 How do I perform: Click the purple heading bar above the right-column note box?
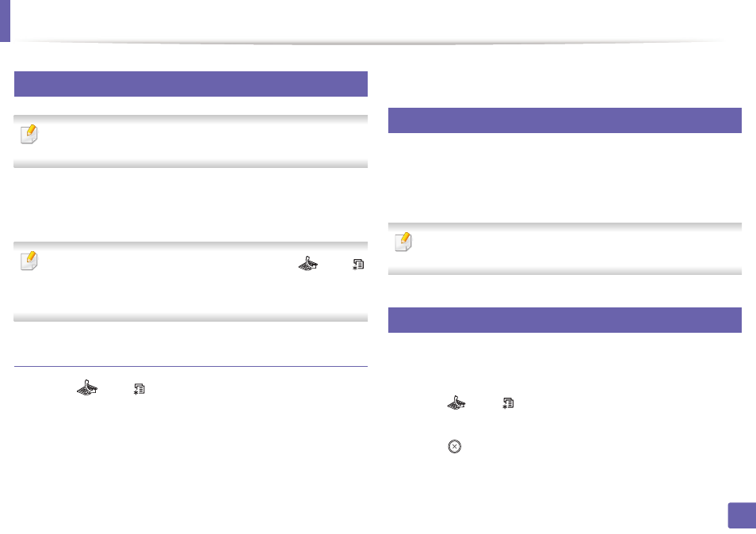click(564, 120)
